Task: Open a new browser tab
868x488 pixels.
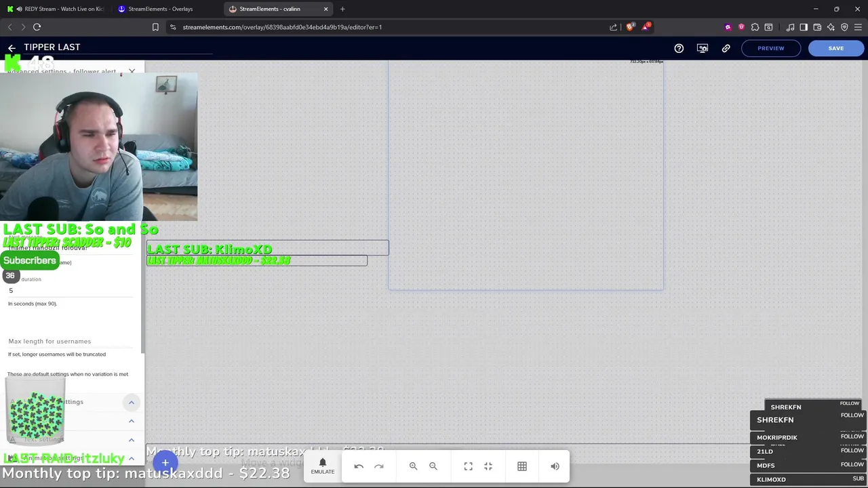Action: pyautogui.click(x=342, y=9)
